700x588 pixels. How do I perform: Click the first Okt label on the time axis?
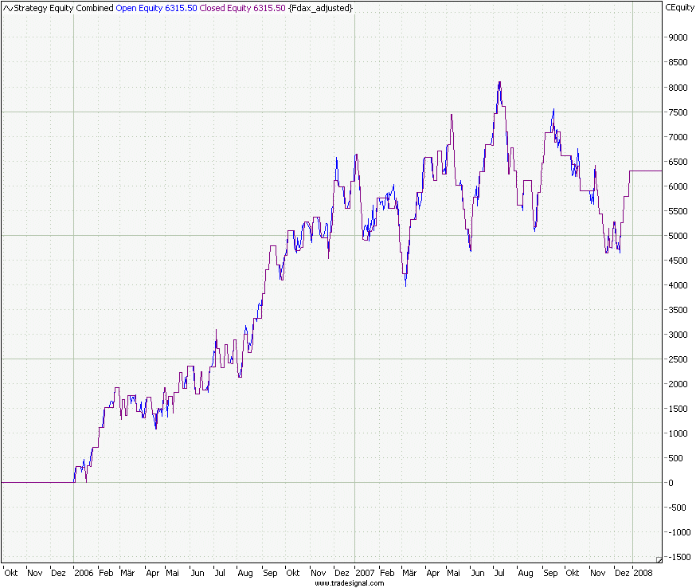[x=11, y=573]
